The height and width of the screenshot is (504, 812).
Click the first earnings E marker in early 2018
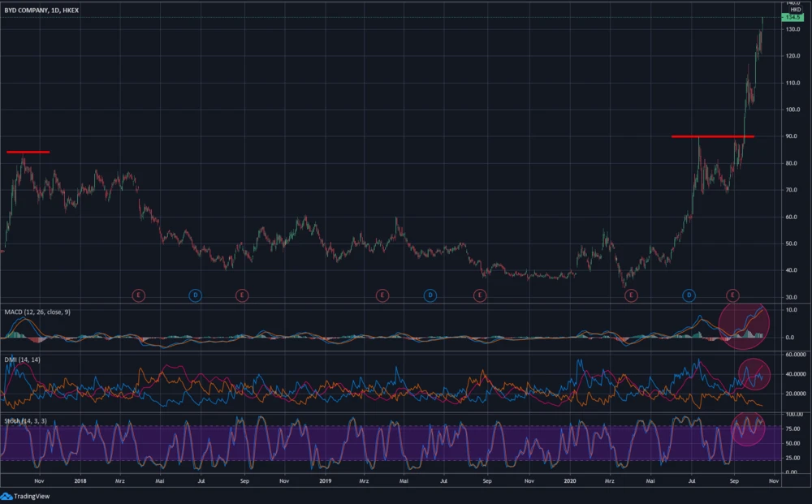click(139, 295)
